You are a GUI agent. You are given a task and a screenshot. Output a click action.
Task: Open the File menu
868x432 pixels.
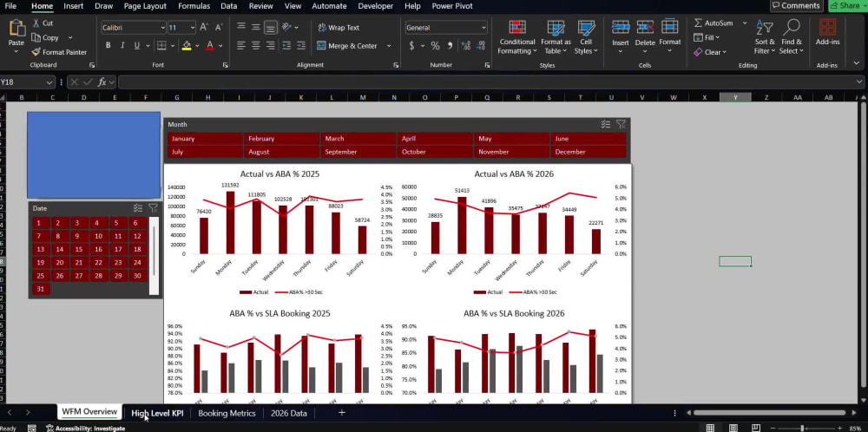(x=10, y=6)
